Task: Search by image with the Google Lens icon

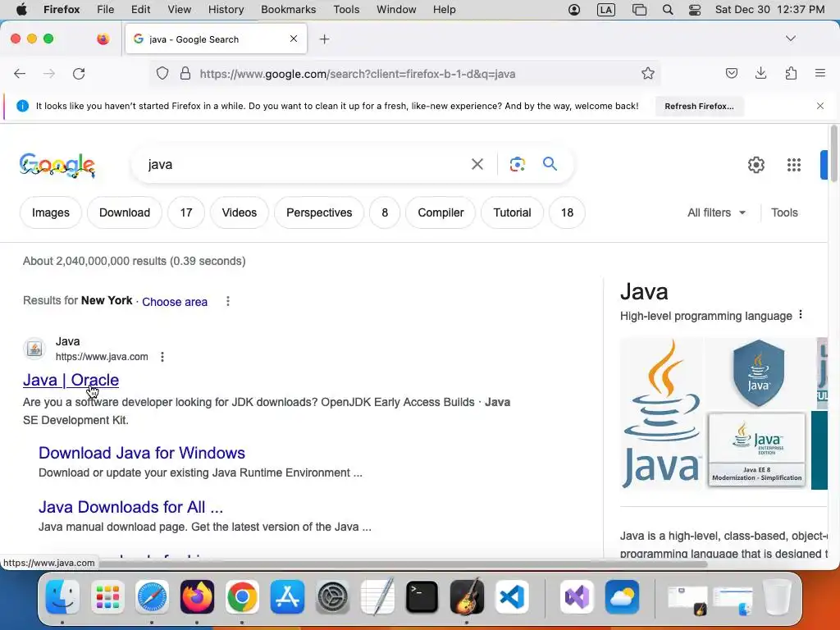Action: pyautogui.click(x=517, y=164)
